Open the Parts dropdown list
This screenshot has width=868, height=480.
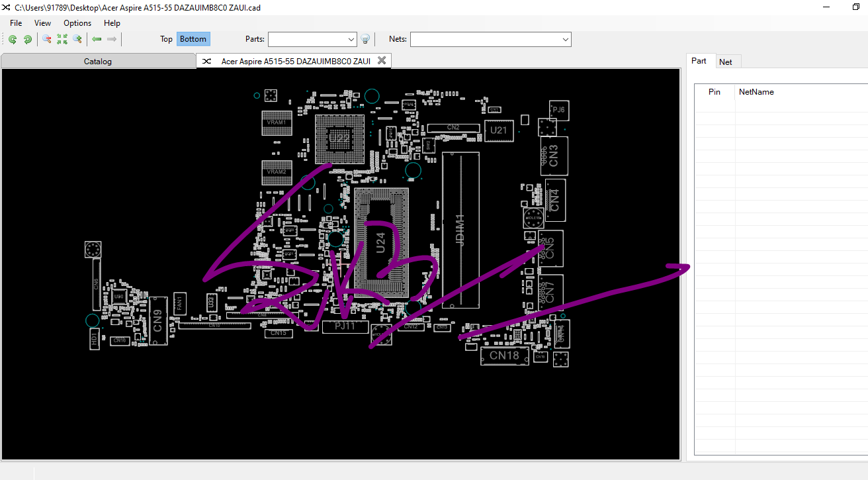coord(351,40)
